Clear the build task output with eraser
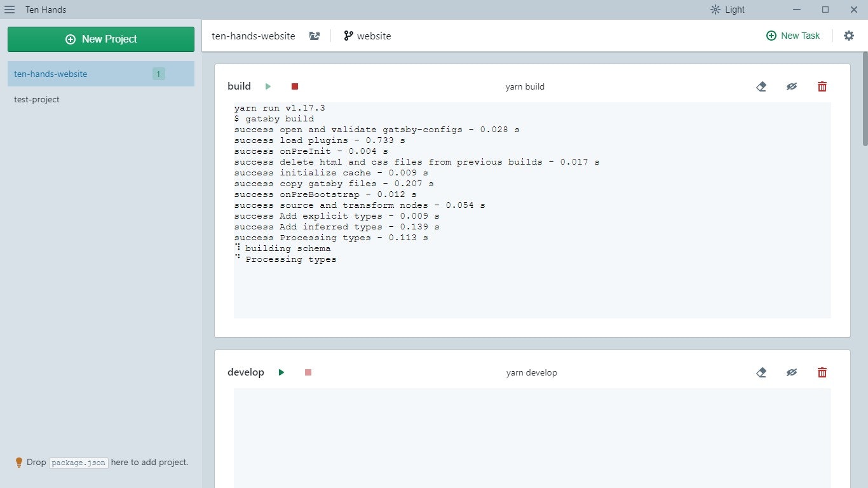Screen dimensions: 868x488 (x=761, y=86)
